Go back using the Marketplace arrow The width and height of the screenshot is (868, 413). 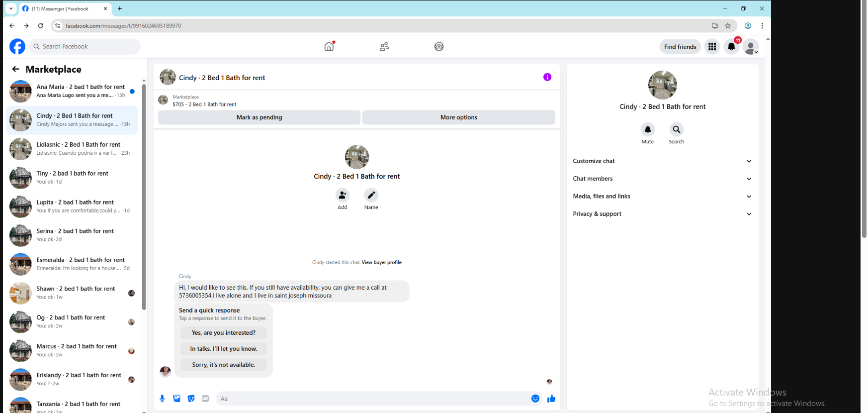coord(16,69)
